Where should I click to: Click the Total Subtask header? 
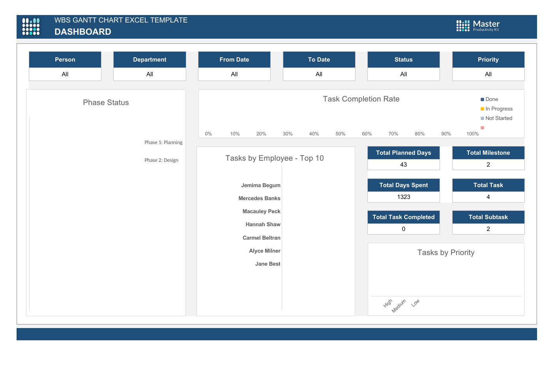pos(488,217)
